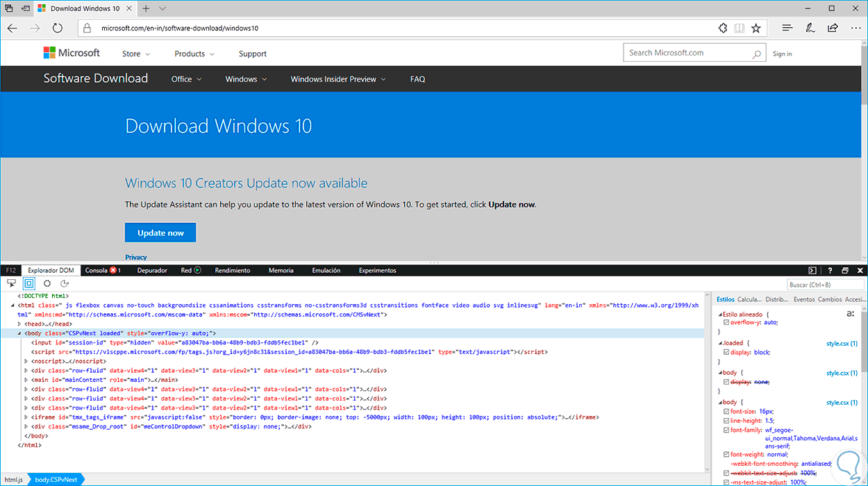The height and width of the screenshot is (486, 868).
Task: Refresh the page with the reload icon
Action: pyautogui.click(x=58, y=28)
